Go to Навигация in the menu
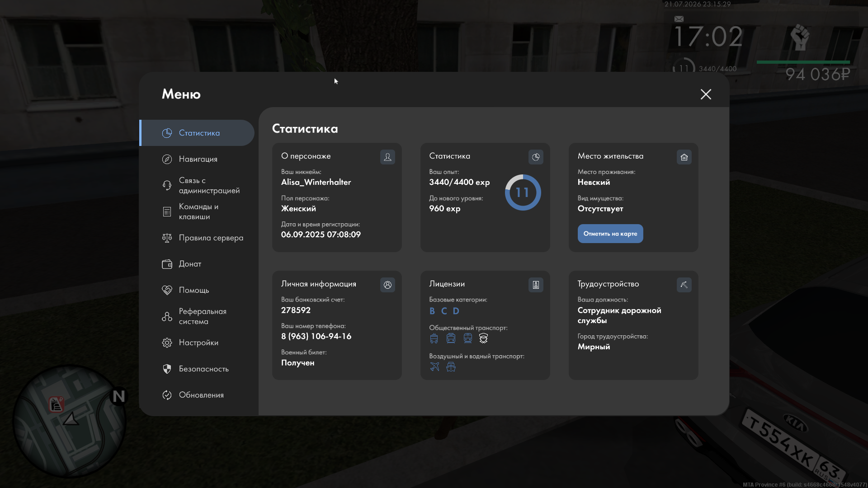The image size is (868, 488). (x=197, y=159)
